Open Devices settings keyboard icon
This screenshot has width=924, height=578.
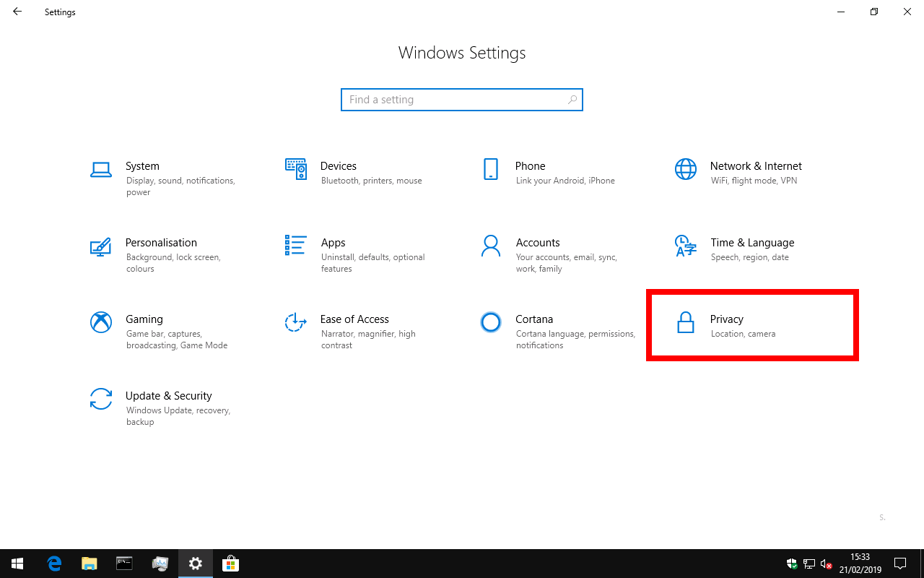click(x=296, y=169)
